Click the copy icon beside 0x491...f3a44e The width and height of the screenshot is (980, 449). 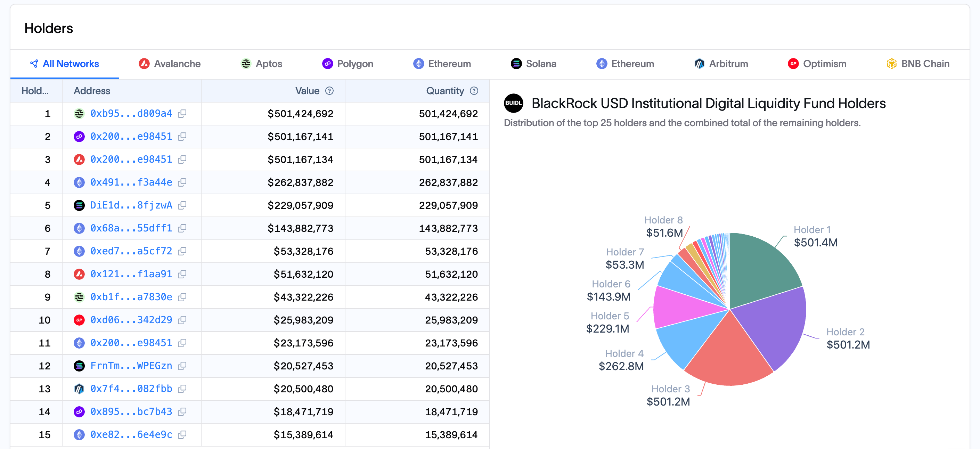click(x=182, y=182)
